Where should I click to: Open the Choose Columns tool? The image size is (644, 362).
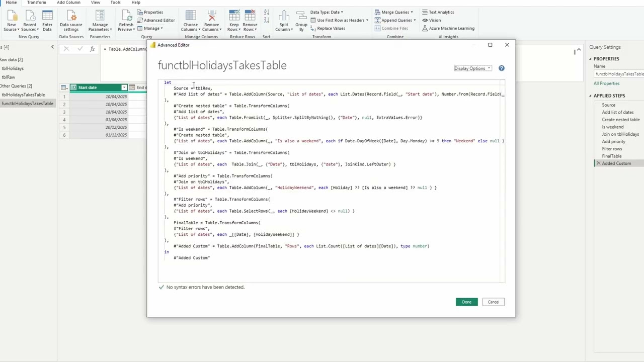pos(191,21)
